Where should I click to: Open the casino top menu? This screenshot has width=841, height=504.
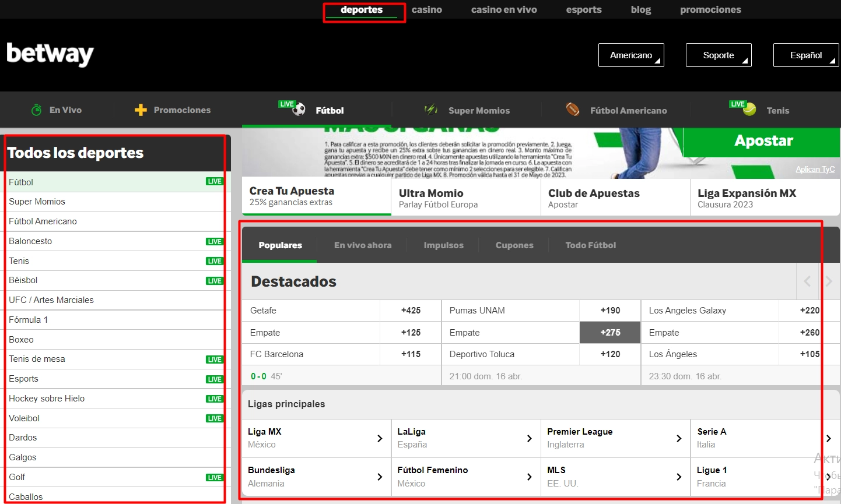tap(427, 10)
